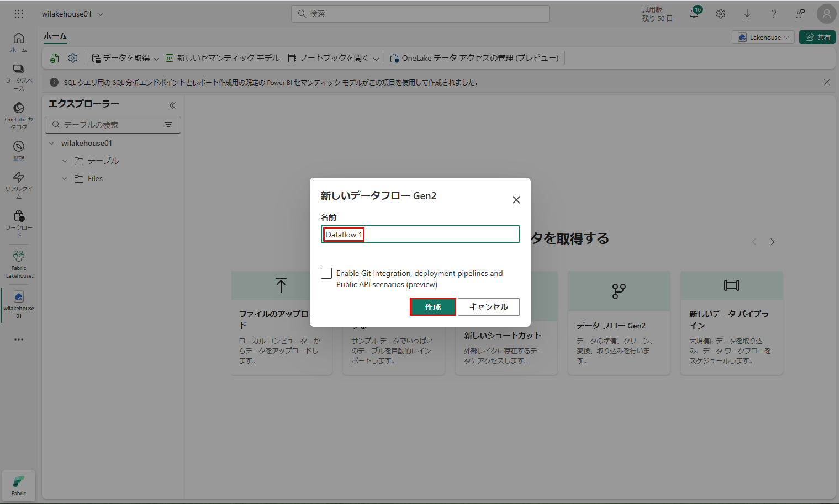Screen dimensions: 840x504
Task: Click the Dataflow name input field
Action: click(x=420, y=235)
